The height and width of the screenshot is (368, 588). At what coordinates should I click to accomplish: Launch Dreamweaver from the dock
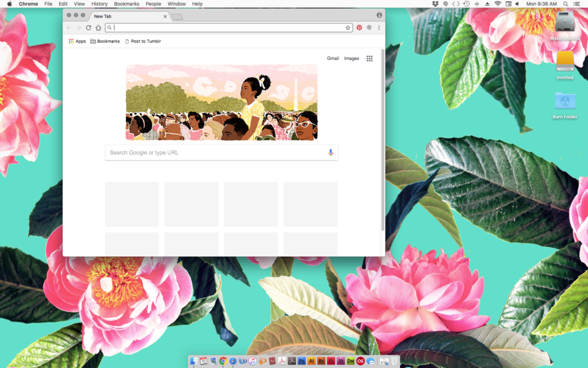pyautogui.click(x=350, y=361)
